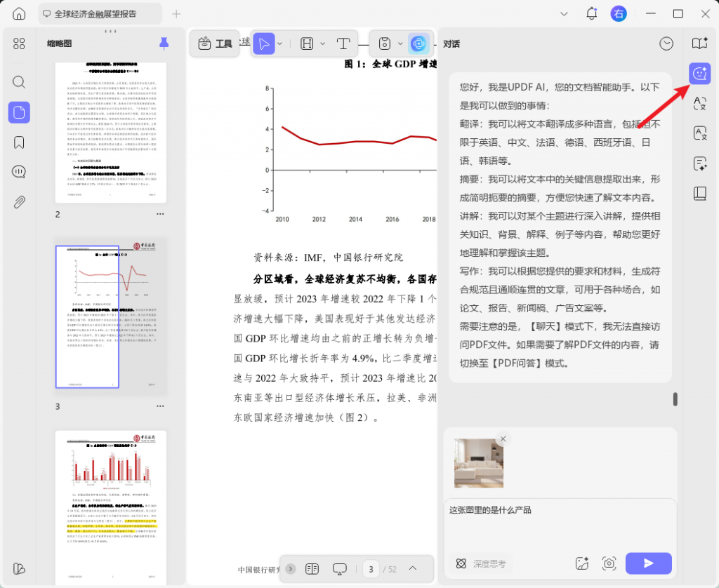Screen dimensions: 719x588
Task: Click the UPDF AI chat icon
Action: pyautogui.click(x=699, y=74)
